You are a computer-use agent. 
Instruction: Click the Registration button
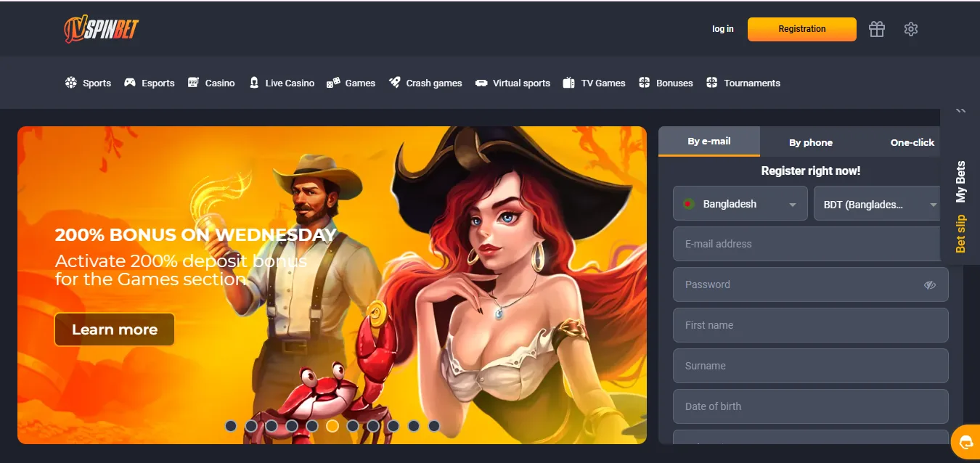[x=802, y=29]
